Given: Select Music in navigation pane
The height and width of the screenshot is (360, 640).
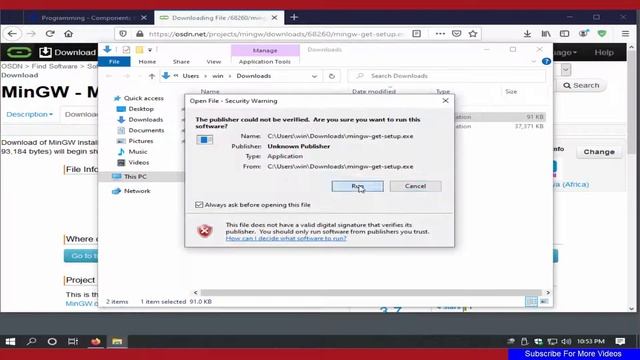Looking at the screenshot, I should [138, 151].
